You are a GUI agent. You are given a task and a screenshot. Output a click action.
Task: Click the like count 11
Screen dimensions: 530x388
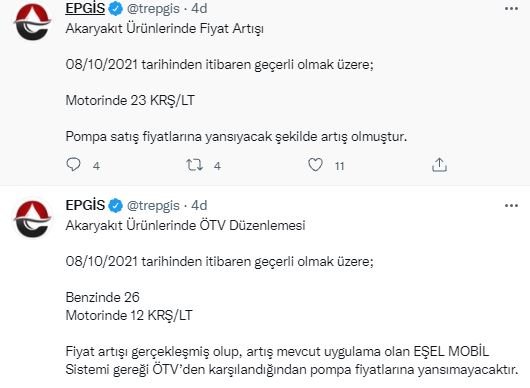339,166
